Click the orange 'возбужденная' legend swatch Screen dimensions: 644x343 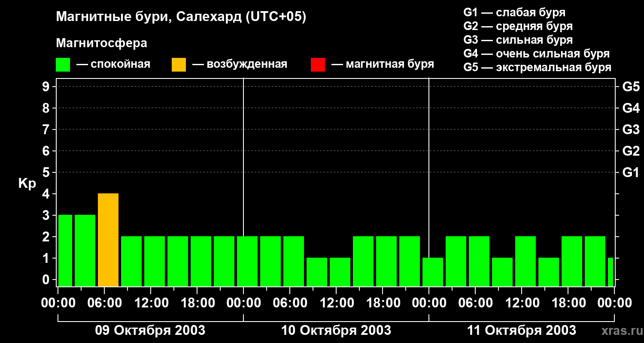(179, 65)
